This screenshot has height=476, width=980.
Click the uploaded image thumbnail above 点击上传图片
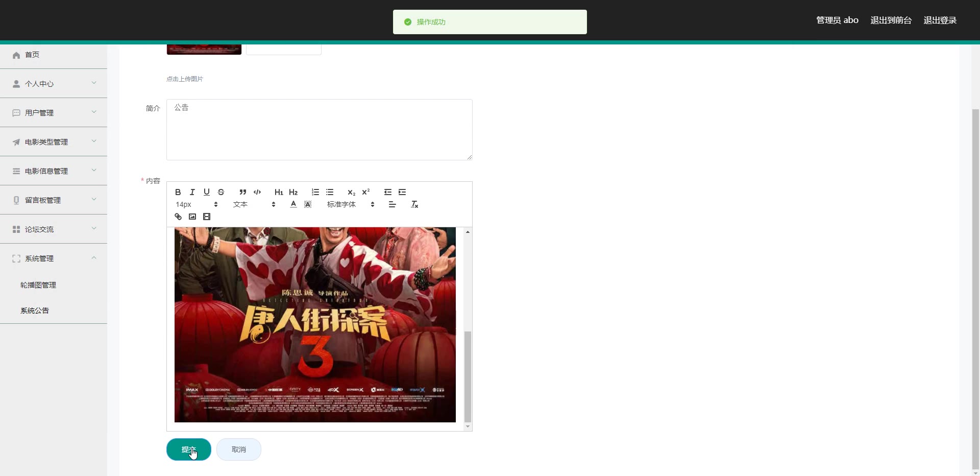tap(204, 50)
